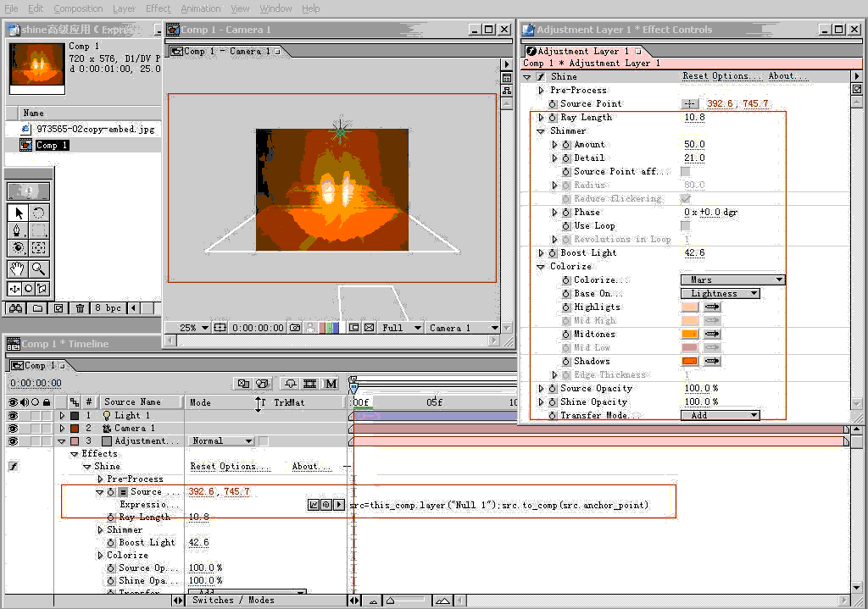Toggle the Frame Blending filmstrip button
This screenshot has width=868, height=609.
coord(310,384)
